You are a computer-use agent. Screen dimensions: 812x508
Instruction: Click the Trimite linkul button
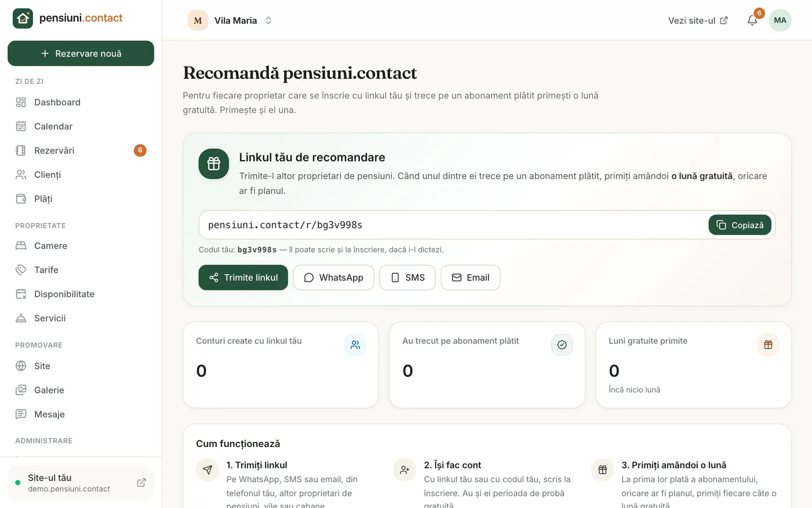tap(243, 277)
